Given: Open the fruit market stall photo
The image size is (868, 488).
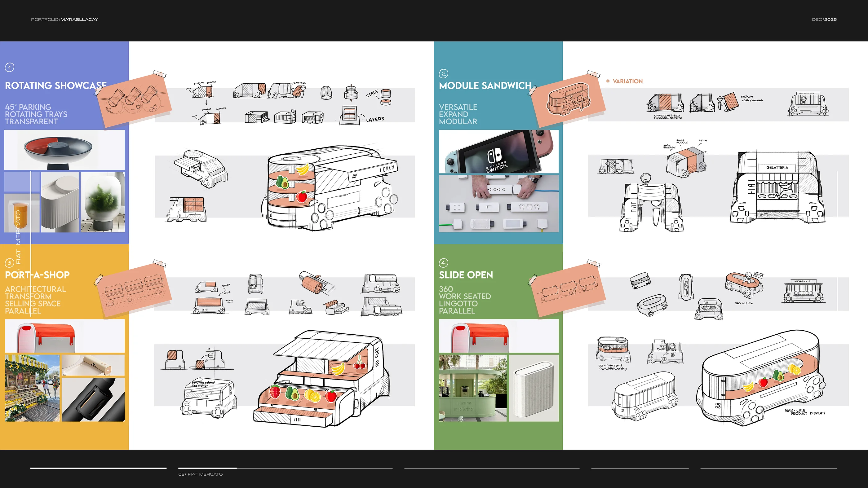Looking at the screenshot, I should pos(32,388).
